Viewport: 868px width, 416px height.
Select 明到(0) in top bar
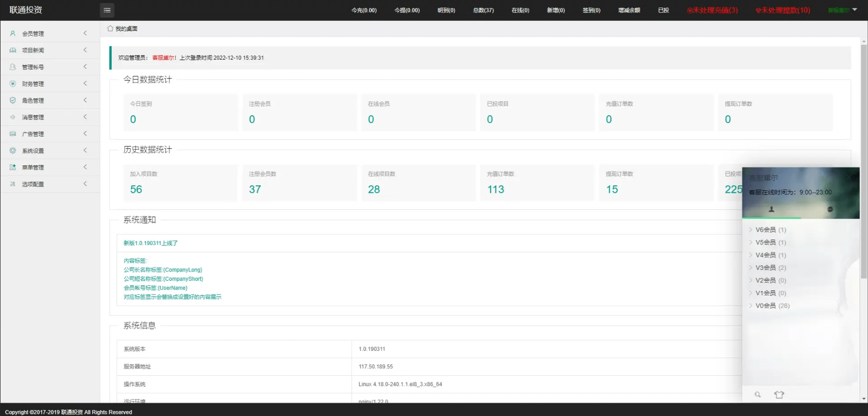point(446,10)
